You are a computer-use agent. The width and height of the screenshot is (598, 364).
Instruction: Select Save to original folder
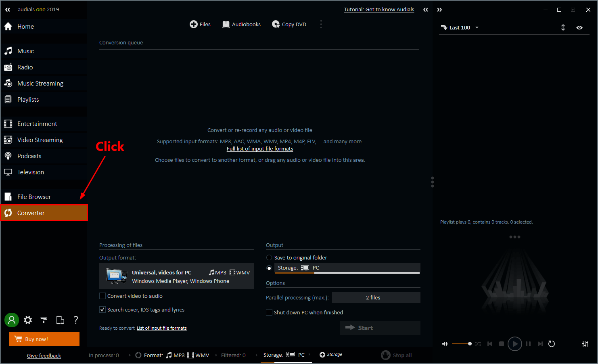[269, 257]
